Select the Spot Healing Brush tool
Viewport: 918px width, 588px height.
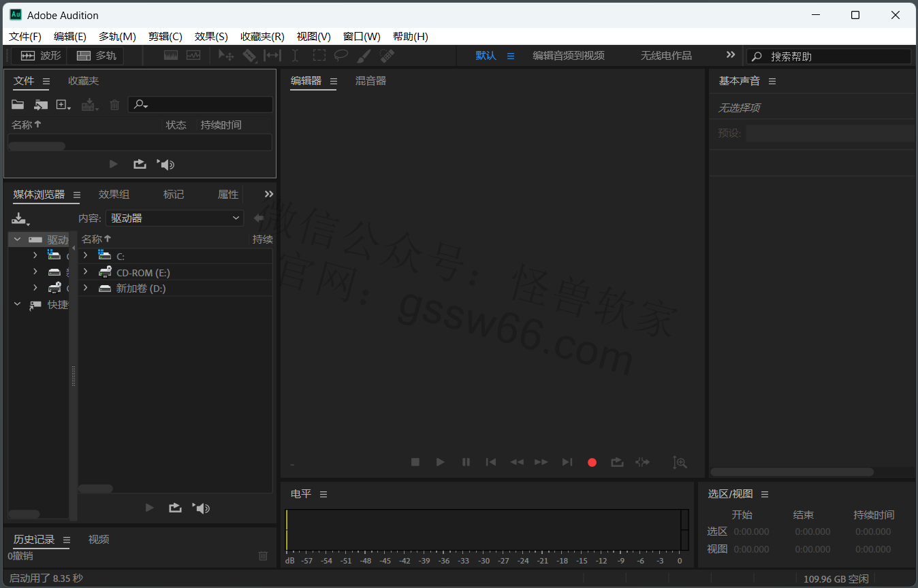point(387,56)
